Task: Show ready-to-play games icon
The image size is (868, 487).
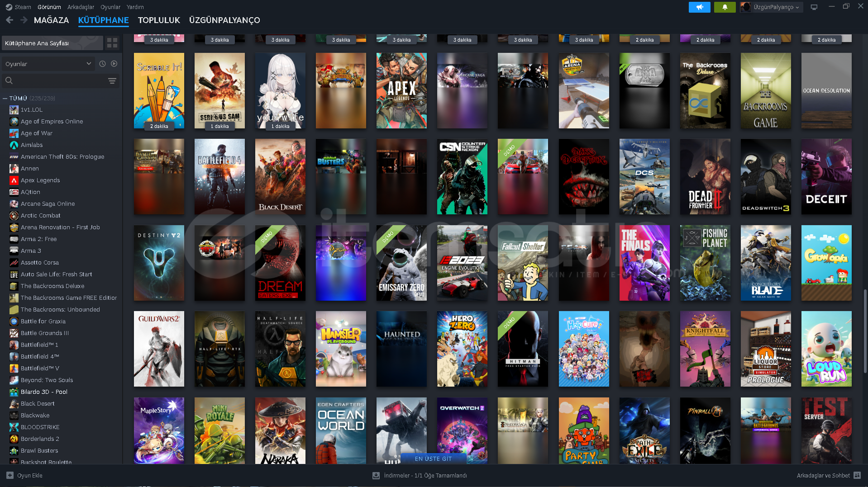Action: pyautogui.click(x=114, y=64)
